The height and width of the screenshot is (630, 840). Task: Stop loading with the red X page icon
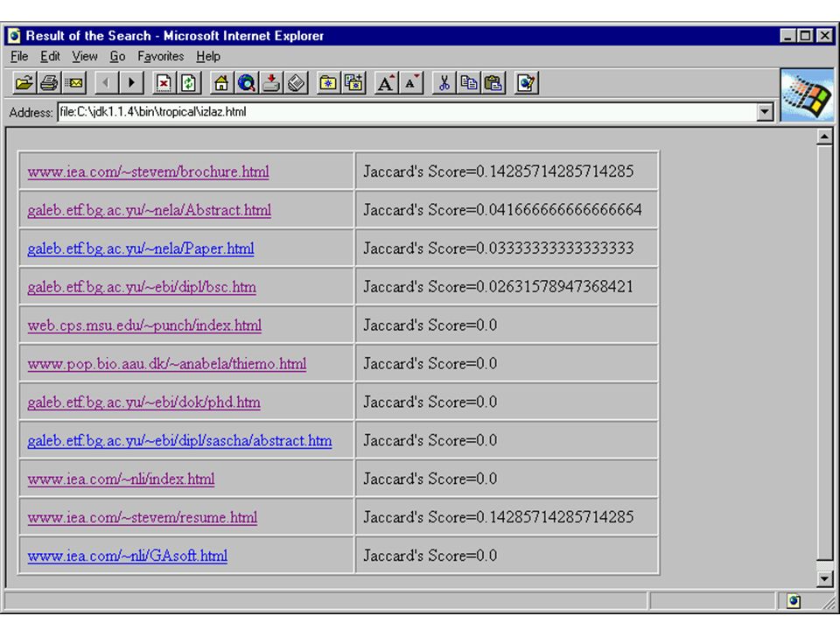164,83
